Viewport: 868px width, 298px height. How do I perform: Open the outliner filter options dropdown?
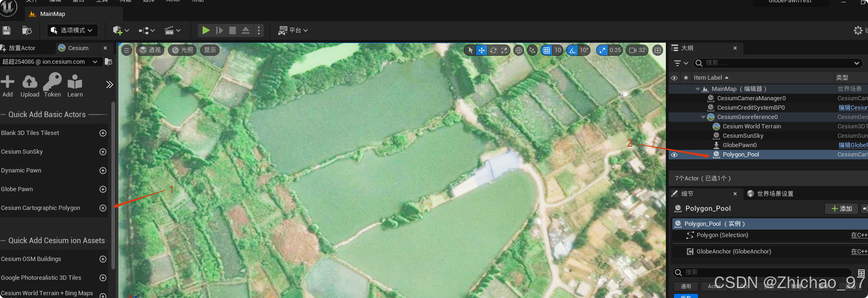click(x=681, y=63)
